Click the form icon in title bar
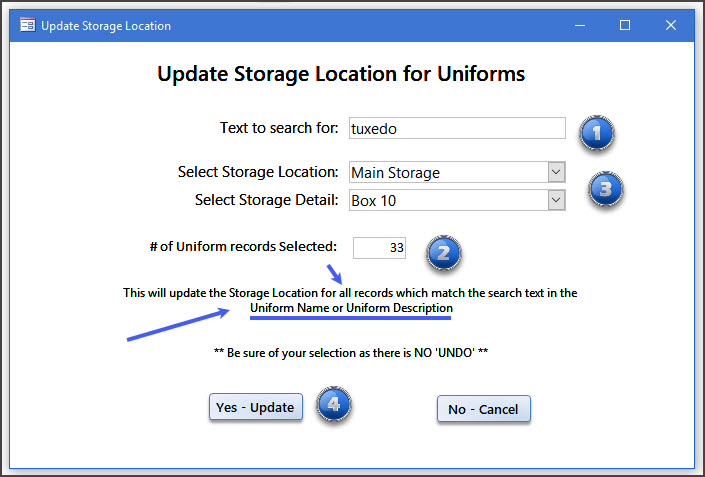 pyautogui.click(x=27, y=26)
